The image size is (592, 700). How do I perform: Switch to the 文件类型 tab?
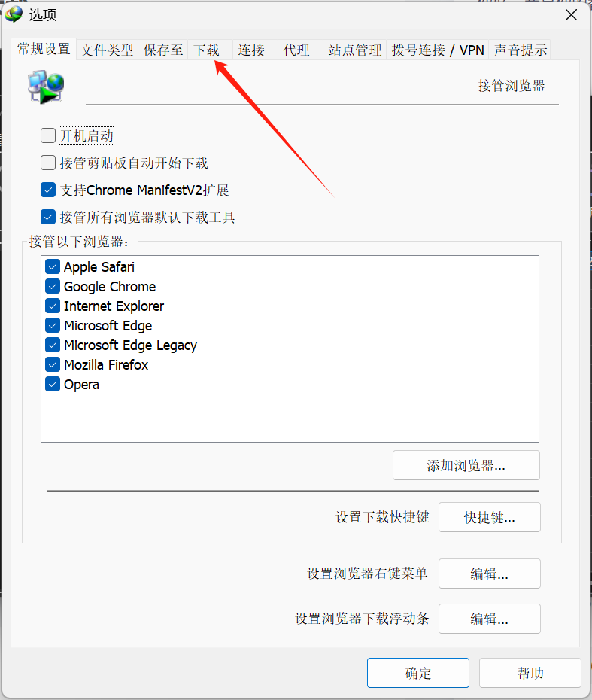click(107, 50)
